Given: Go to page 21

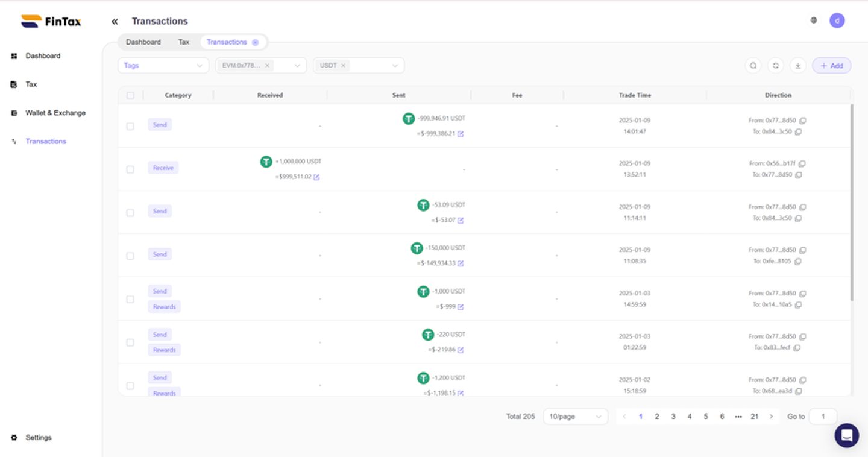Looking at the screenshot, I should click(755, 417).
